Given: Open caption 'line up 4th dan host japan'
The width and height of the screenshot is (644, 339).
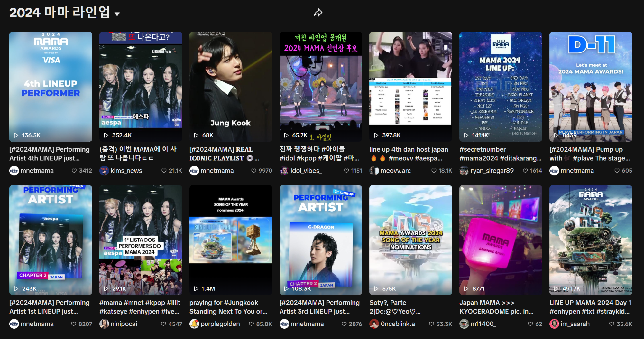Looking at the screenshot, I should pos(409,149).
